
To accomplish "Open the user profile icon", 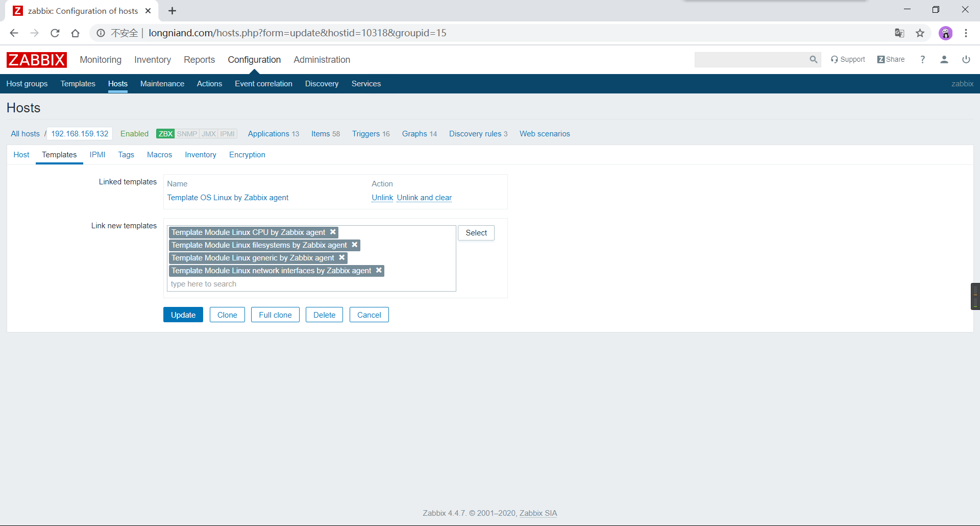I will [944, 60].
